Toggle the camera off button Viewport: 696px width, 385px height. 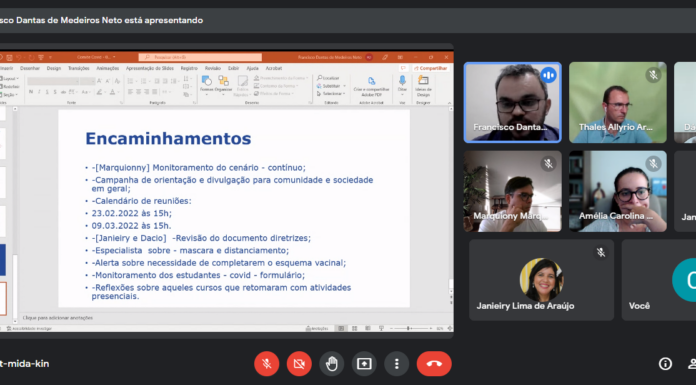(x=299, y=364)
